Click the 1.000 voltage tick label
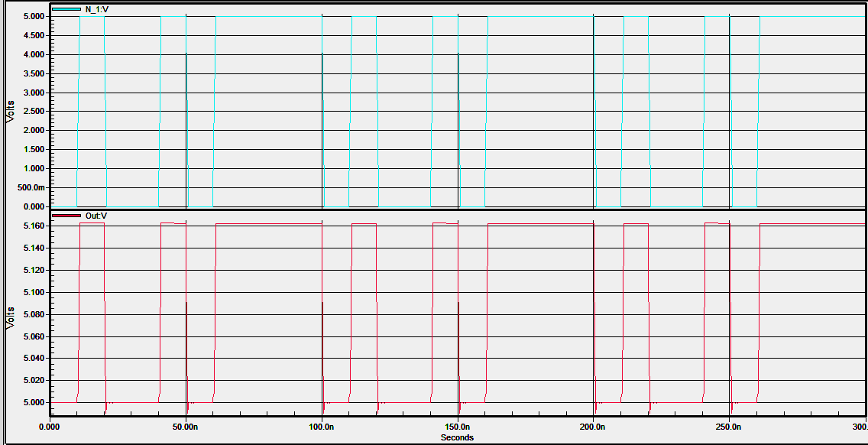 (x=35, y=168)
